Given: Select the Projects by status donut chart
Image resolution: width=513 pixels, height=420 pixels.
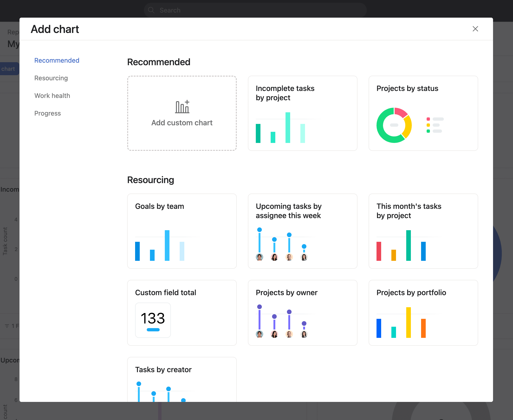Looking at the screenshot, I should [x=394, y=125].
